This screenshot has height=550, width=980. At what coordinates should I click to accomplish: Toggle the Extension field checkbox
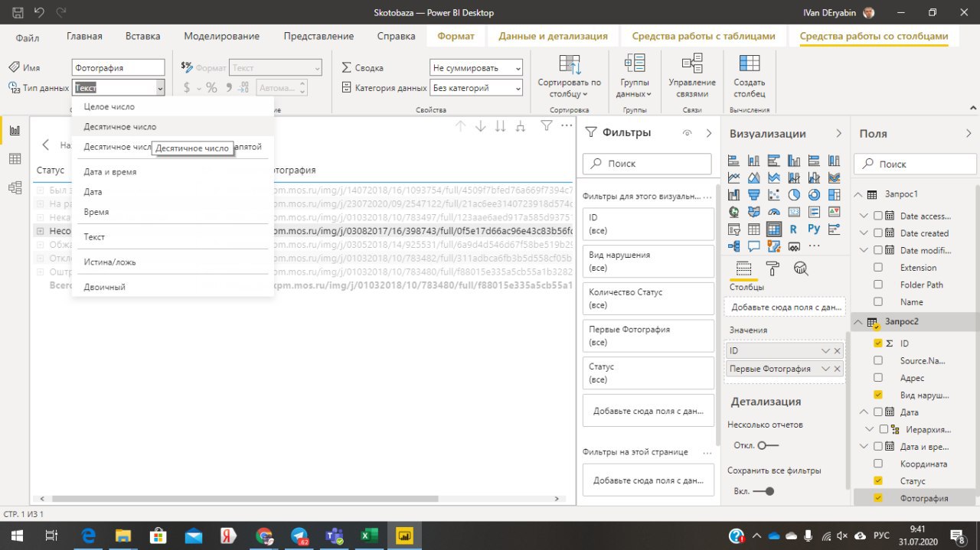pos(878,268)
